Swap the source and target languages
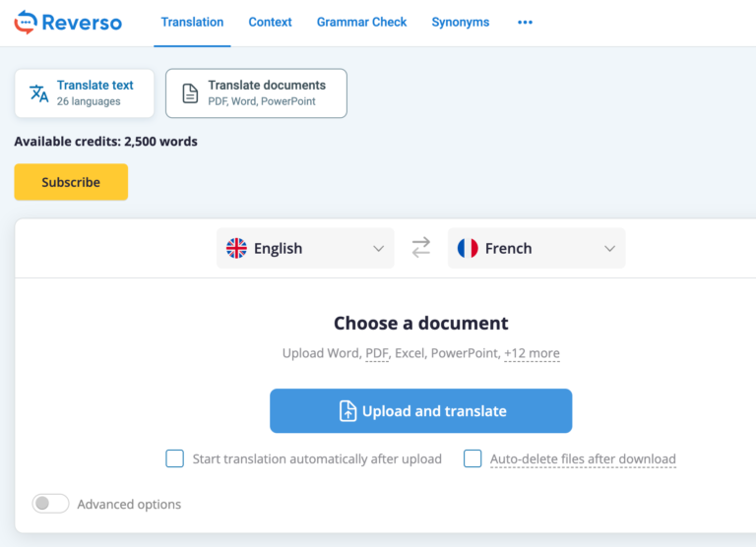 [x=421, y=248]
